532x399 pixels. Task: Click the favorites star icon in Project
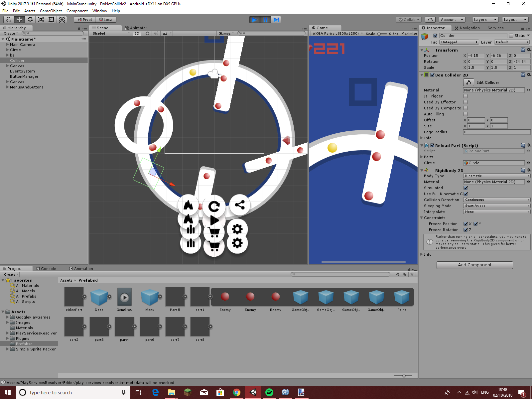tap(412, 274)
